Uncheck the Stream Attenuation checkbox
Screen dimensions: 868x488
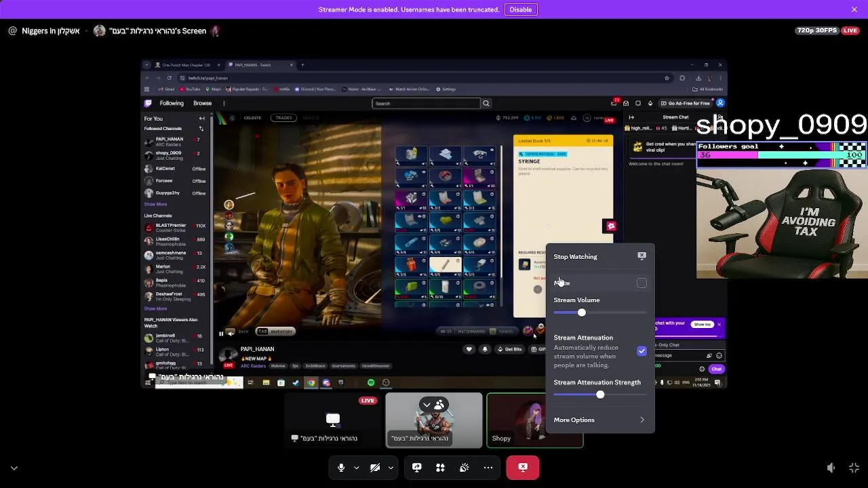pyautogui.click(x=642, y=351)
